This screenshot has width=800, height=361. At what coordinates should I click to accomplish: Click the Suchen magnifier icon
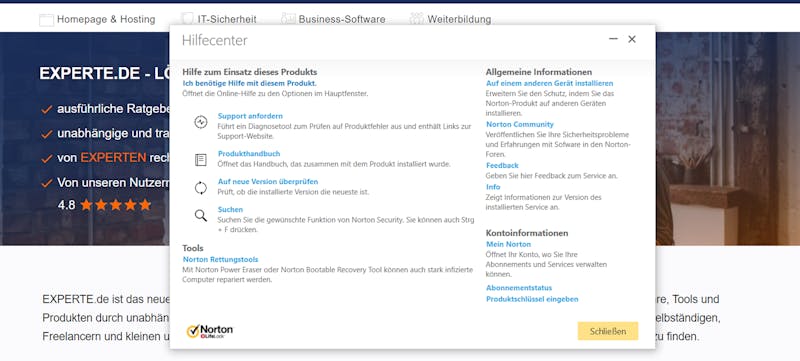(201, 215)
